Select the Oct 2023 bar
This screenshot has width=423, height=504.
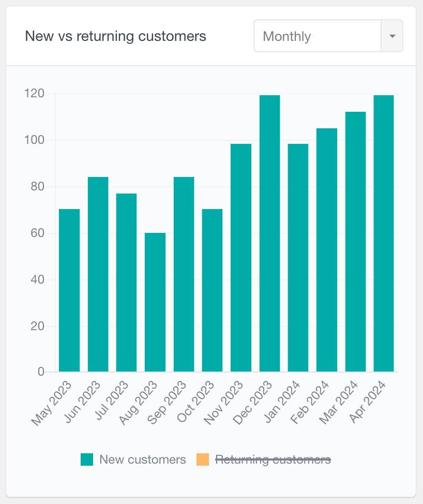pos(213,290)
